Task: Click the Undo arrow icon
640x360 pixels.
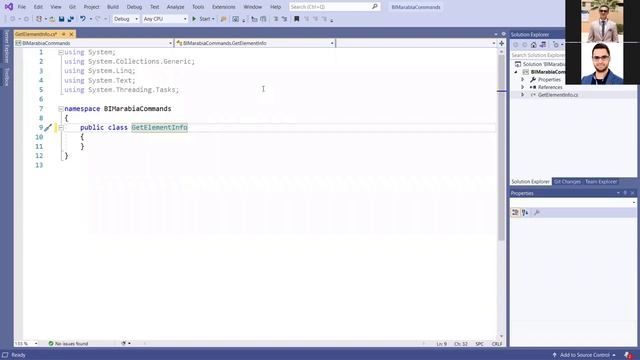Action: (83, 19)
